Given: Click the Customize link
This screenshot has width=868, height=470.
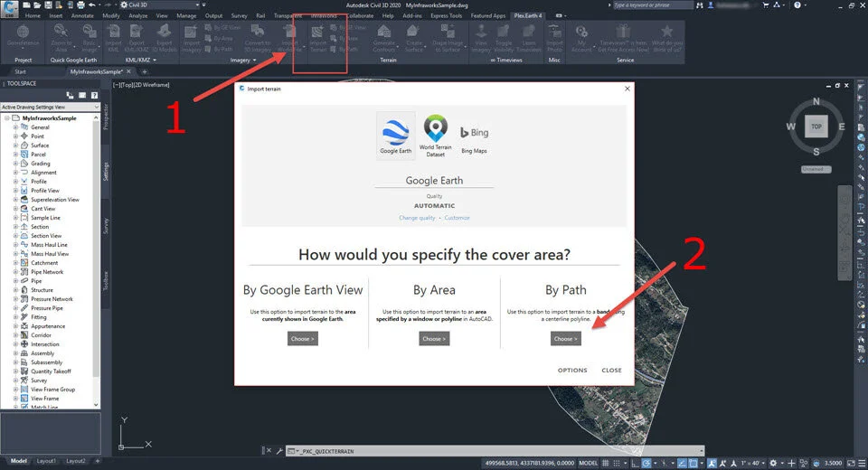Looking at the screenshot, I should tap(458, 218).
